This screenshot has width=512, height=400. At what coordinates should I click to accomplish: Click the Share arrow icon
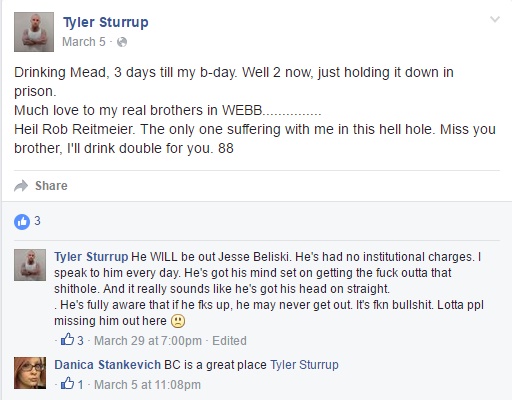21,186
